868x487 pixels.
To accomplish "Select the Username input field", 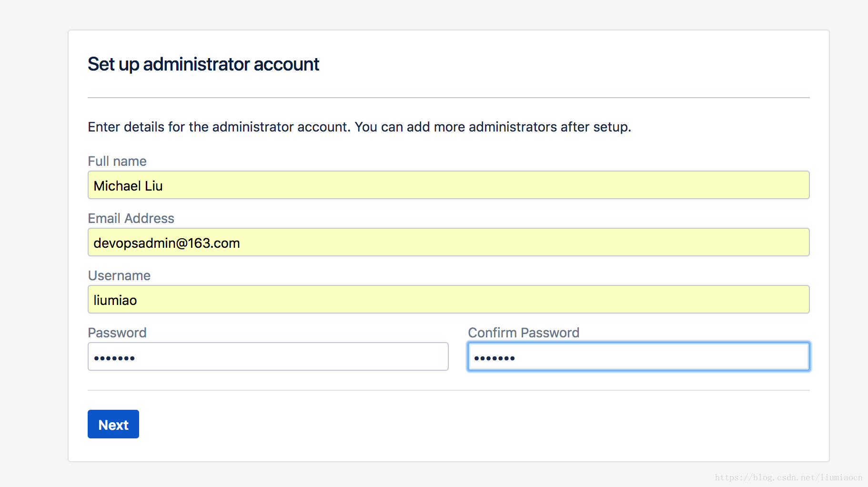I will pyautogui.click(x=448, y=299).
